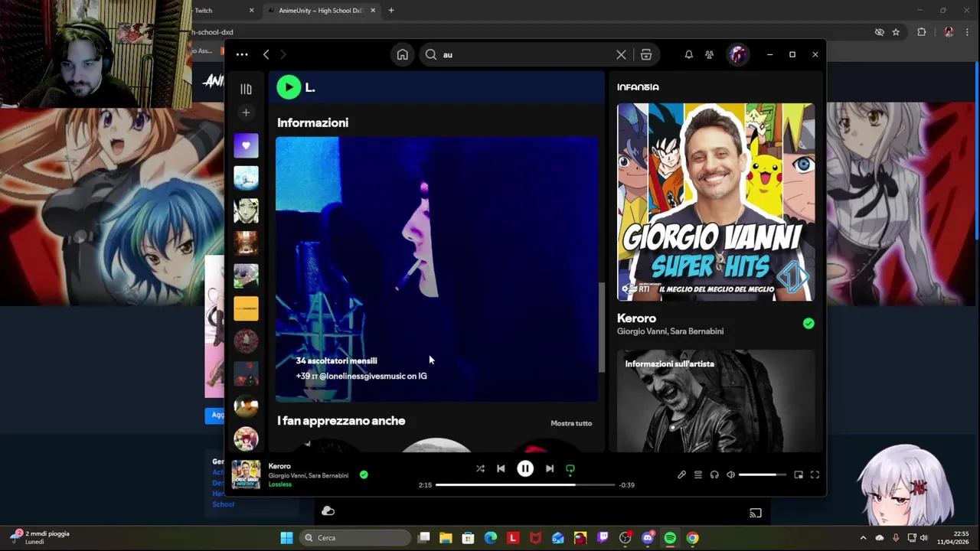This screenshot has width=980, height=551.
Task: Click remaining time -0:39 label
Action: [x=627, y=485]
